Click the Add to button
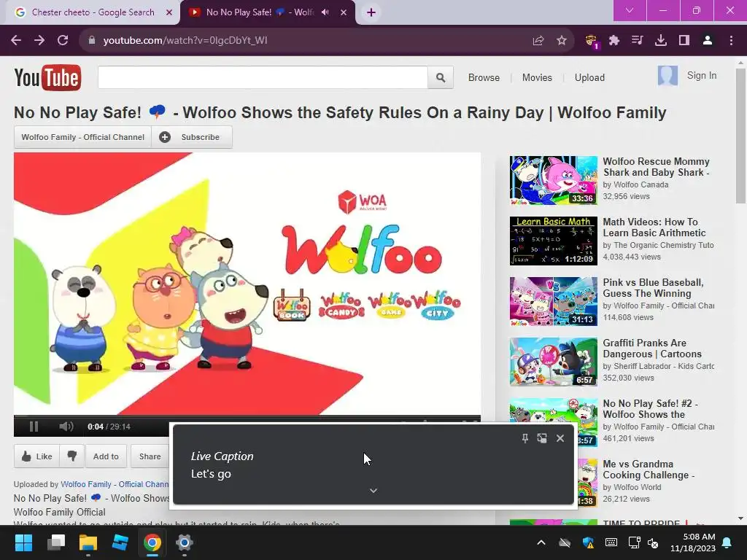 pos(106,456)
